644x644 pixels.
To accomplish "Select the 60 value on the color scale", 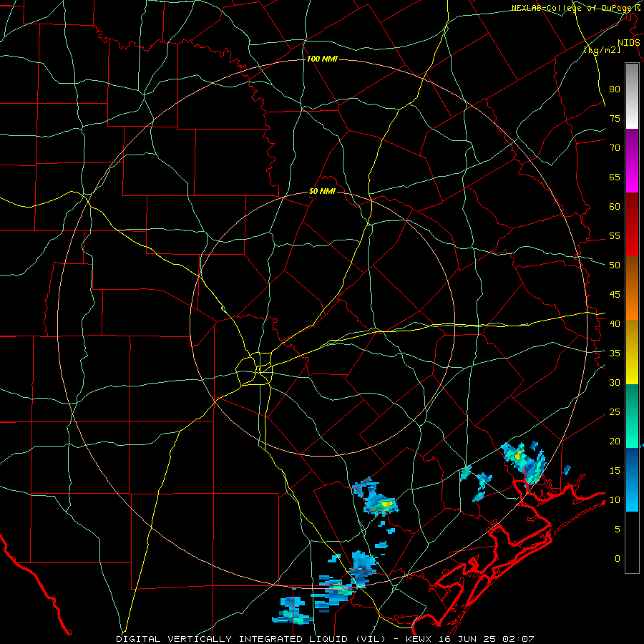I will (x=615, y=207).
